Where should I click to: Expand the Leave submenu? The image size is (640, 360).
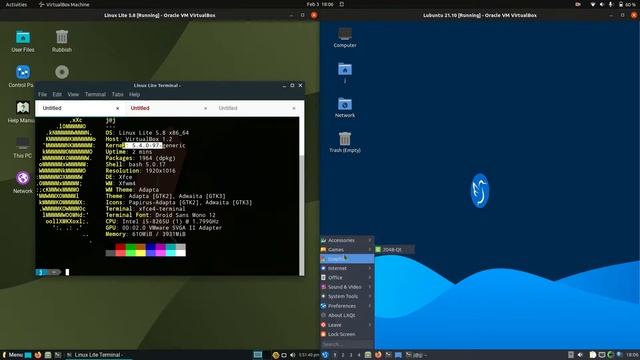[x=347, y=325]
